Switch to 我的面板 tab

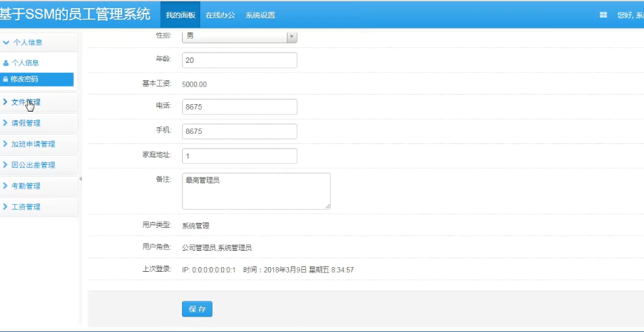pos(181,15)
